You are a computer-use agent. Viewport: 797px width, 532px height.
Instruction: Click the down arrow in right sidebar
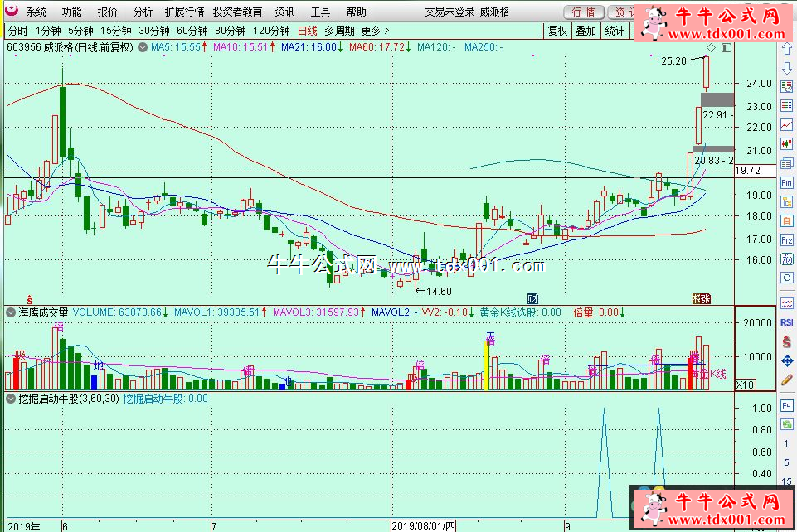(786, 67)
